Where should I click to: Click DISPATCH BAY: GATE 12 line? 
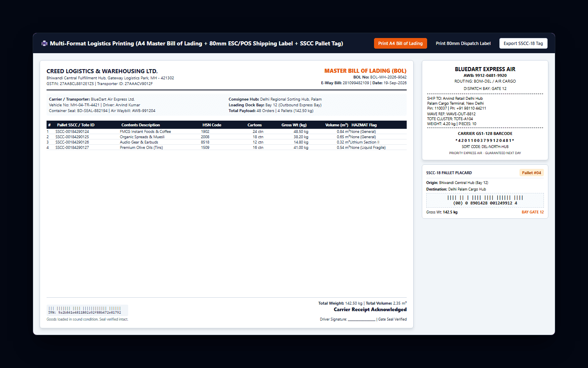coord(485,89)
